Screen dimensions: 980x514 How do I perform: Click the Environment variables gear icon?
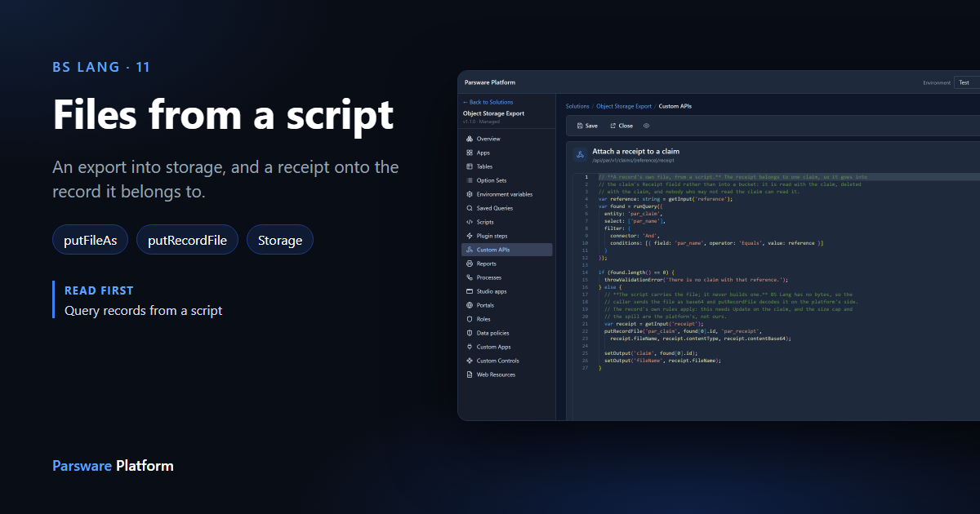(x=469, y=194)
